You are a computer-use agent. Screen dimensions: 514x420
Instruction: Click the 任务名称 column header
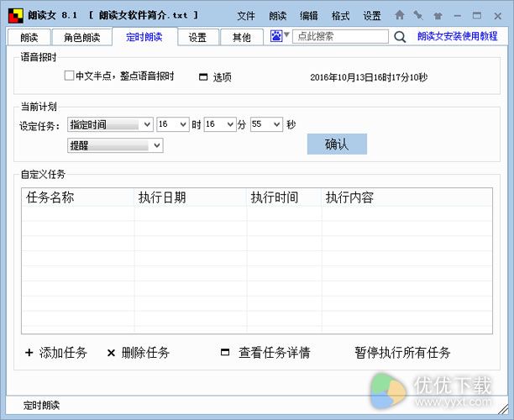[x=78, y=197]
